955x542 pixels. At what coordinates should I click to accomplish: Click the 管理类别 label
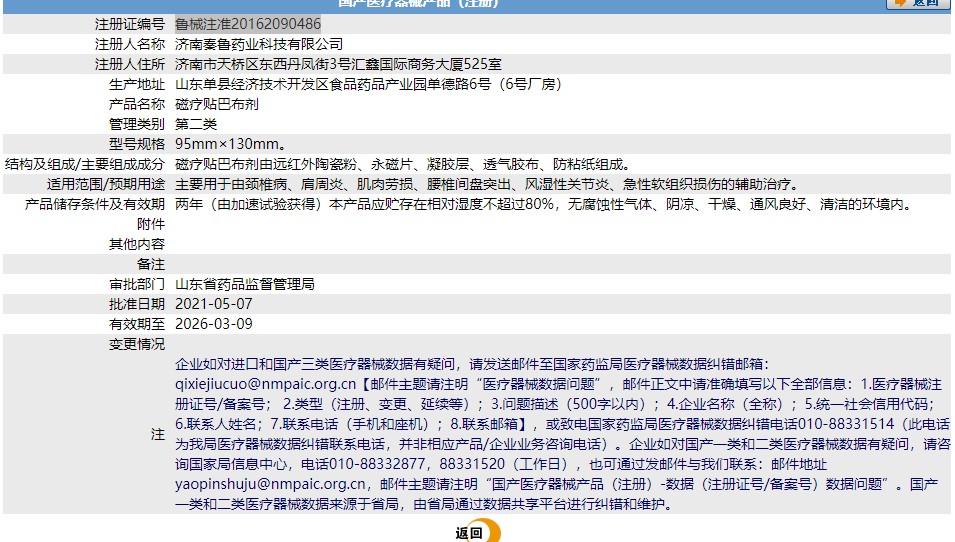point(137,124)
